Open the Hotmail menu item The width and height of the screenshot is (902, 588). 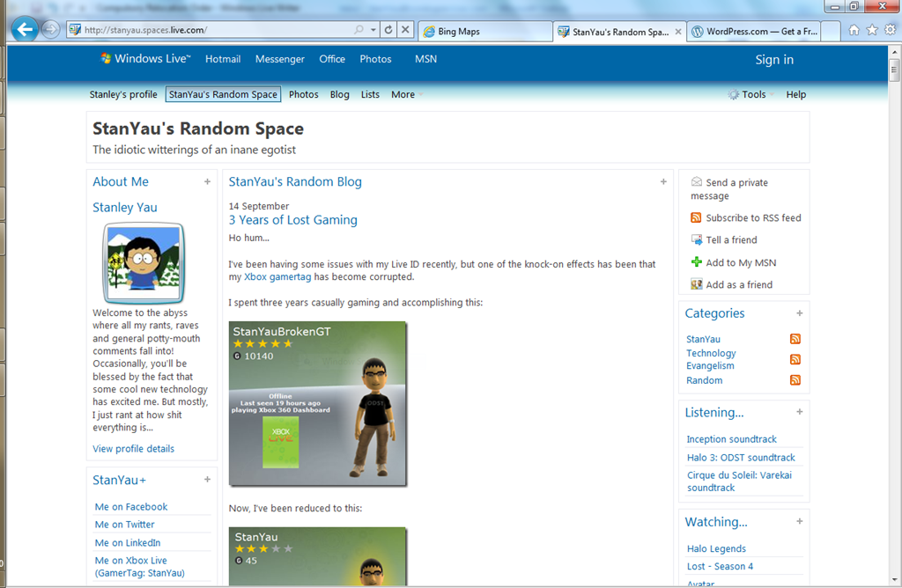[223, 60]
